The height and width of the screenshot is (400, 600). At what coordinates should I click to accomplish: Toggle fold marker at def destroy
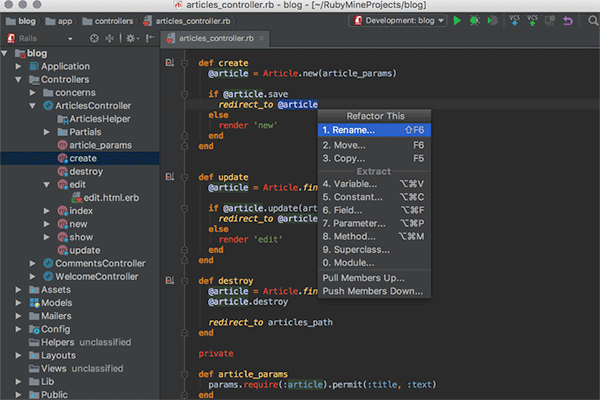[184, 281]
